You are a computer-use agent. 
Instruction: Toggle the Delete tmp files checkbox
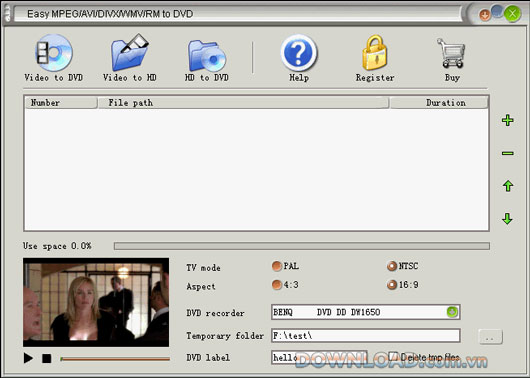point(392,357)
